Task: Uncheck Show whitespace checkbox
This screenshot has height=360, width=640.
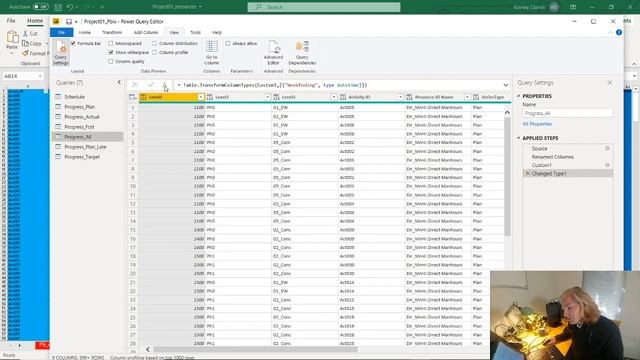Action: point(111,52)
